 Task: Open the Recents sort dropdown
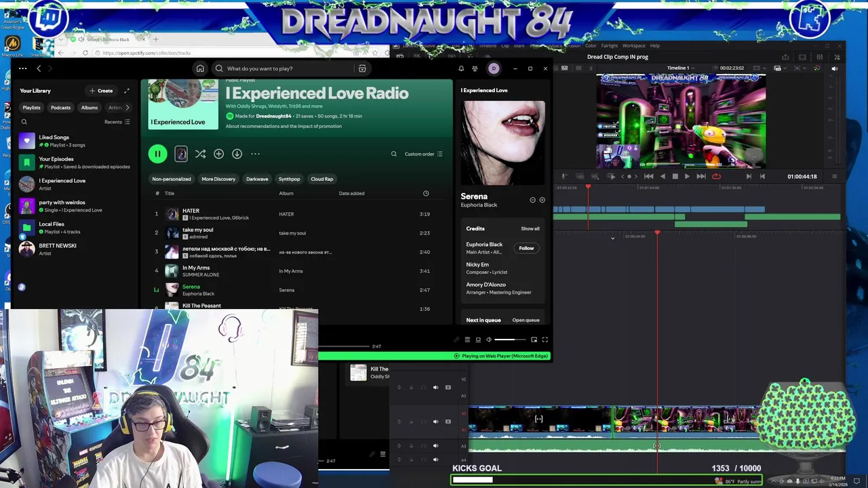tap(117, 122)
